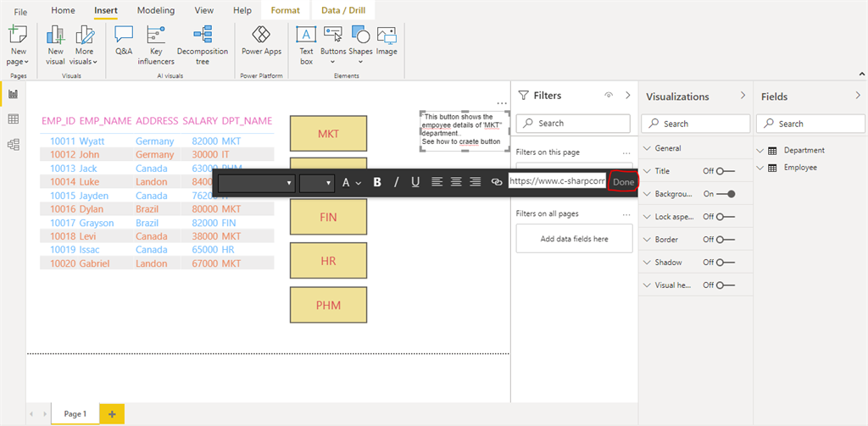Enable the Border switch

(726, 240)
